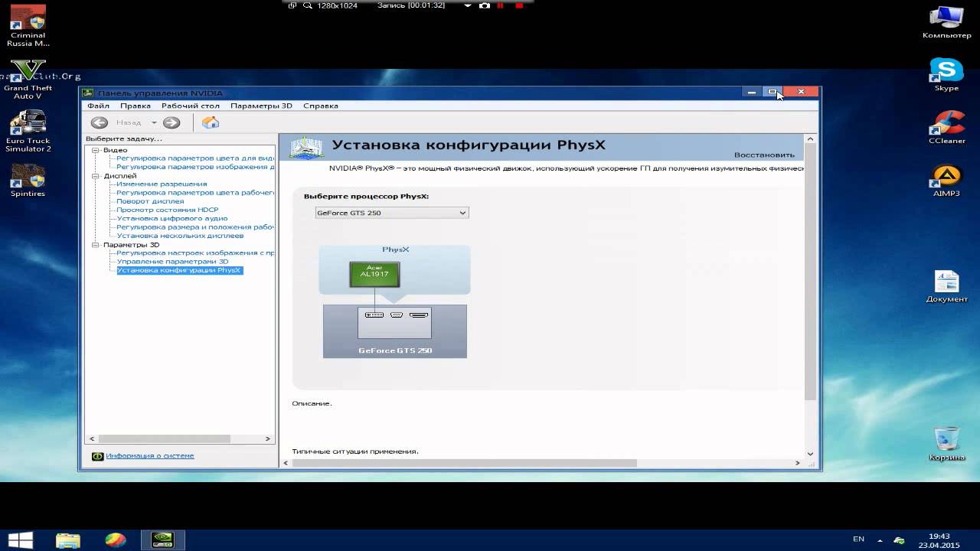
Task: Click the Forward arrow toolbar button
Action: pos(171,122)
